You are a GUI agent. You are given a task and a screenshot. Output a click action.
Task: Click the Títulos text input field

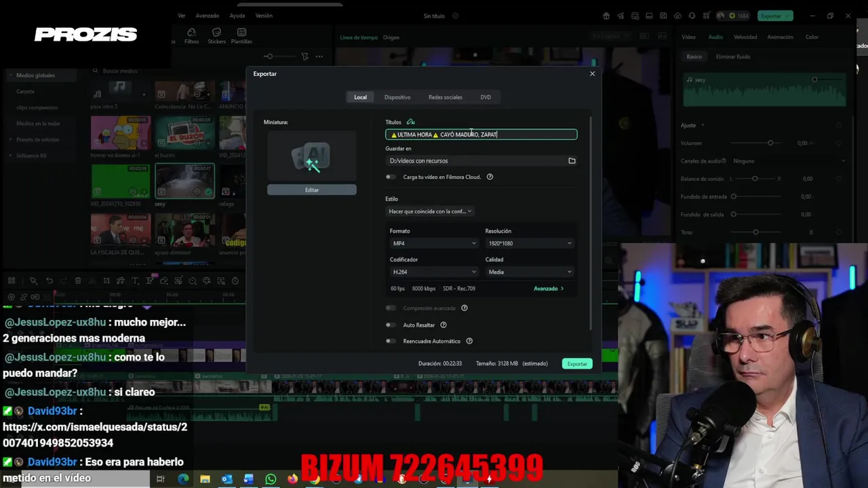(481, 134)
